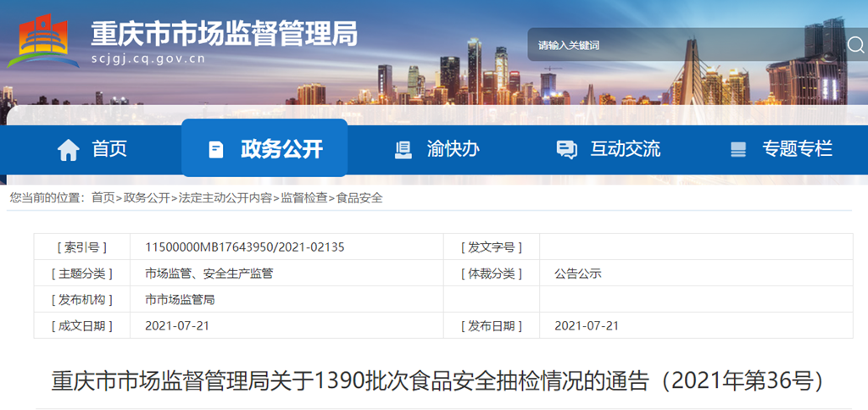
Task: Click the search magnifier icon
Action: click(855, 45)
